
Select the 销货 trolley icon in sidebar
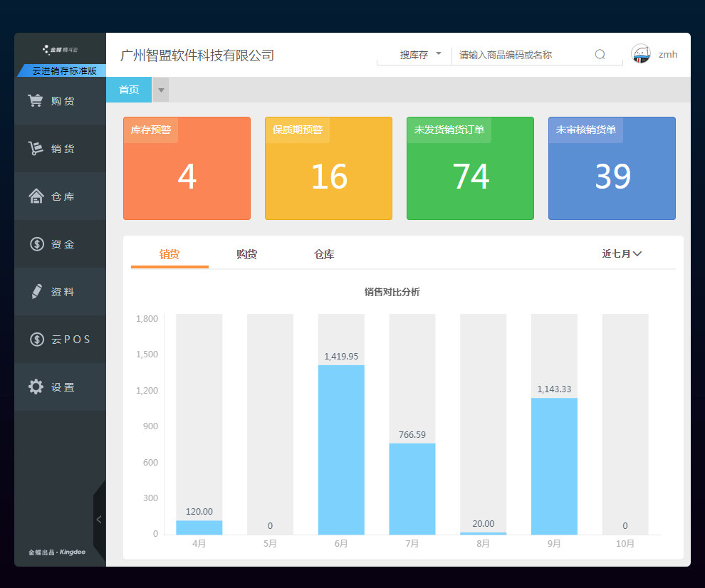point(36,148)
